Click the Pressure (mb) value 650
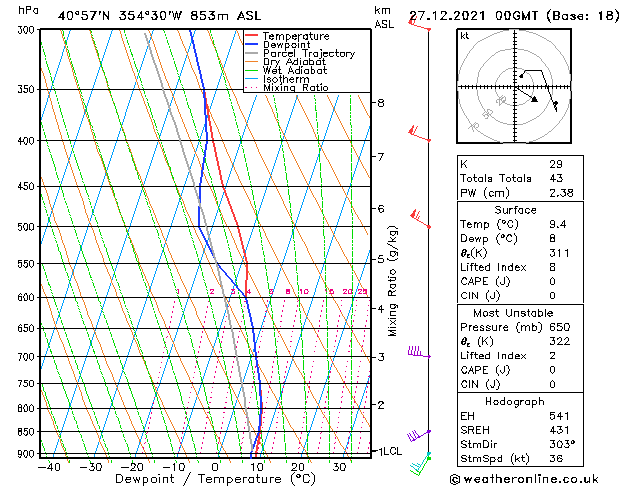The width and height of the screenshot is (629, 486). click(560, 327)
